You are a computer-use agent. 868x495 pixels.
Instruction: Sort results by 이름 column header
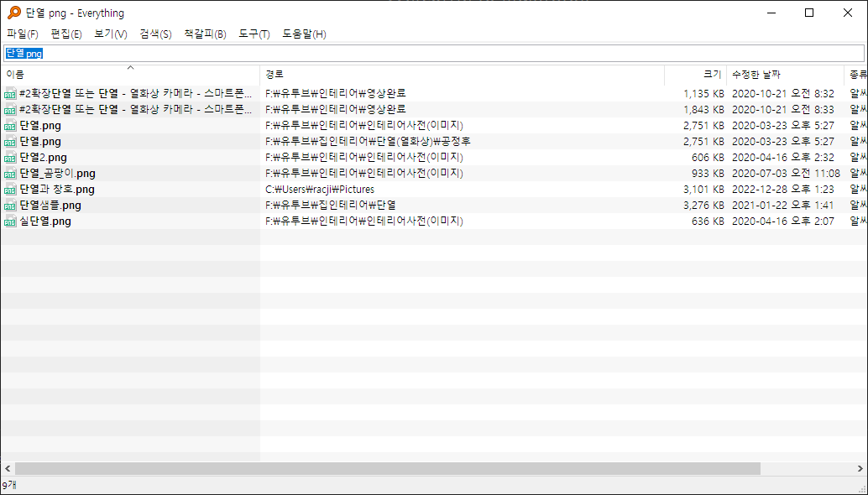pyautogui.click(x=130, y=75)
